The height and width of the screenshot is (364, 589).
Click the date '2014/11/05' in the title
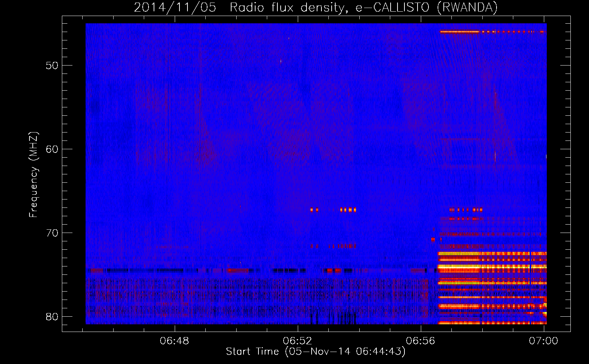coord(175,7)
